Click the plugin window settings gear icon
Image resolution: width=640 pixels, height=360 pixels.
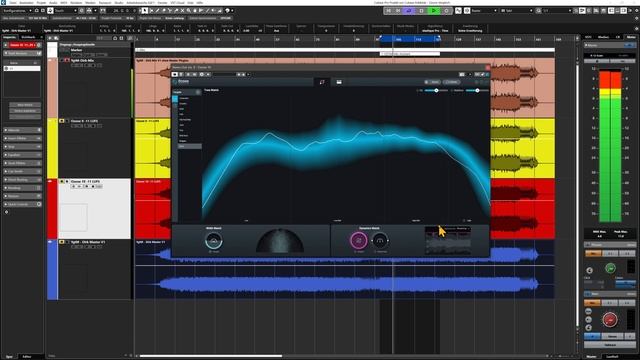click(x=202, y=75)
